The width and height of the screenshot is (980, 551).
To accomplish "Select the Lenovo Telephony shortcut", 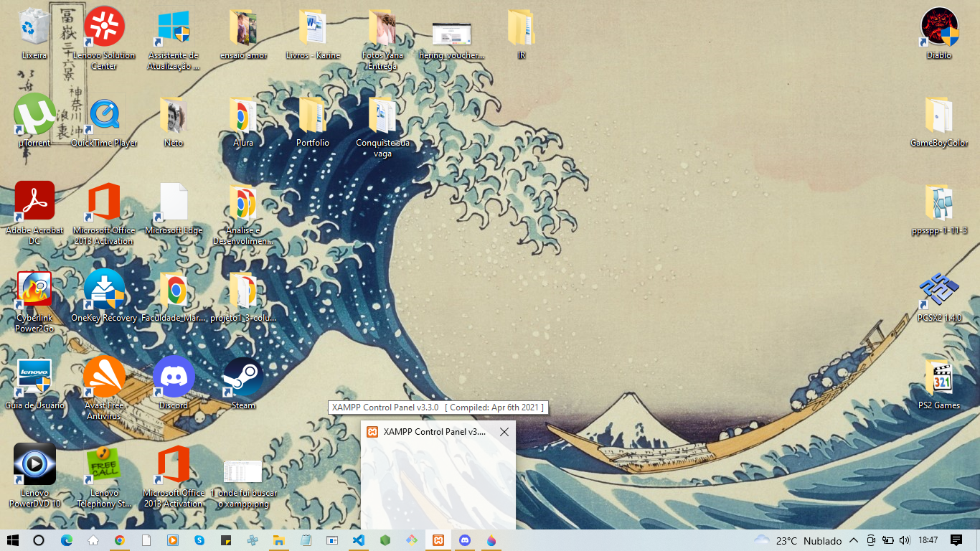I will click(104, 476).
